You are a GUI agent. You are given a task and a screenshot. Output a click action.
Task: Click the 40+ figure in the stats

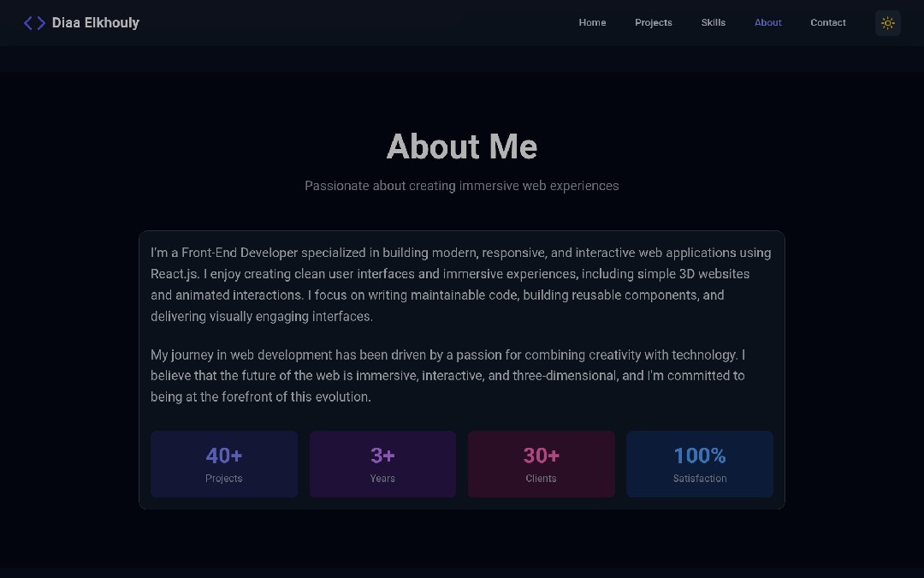(224, 456)
